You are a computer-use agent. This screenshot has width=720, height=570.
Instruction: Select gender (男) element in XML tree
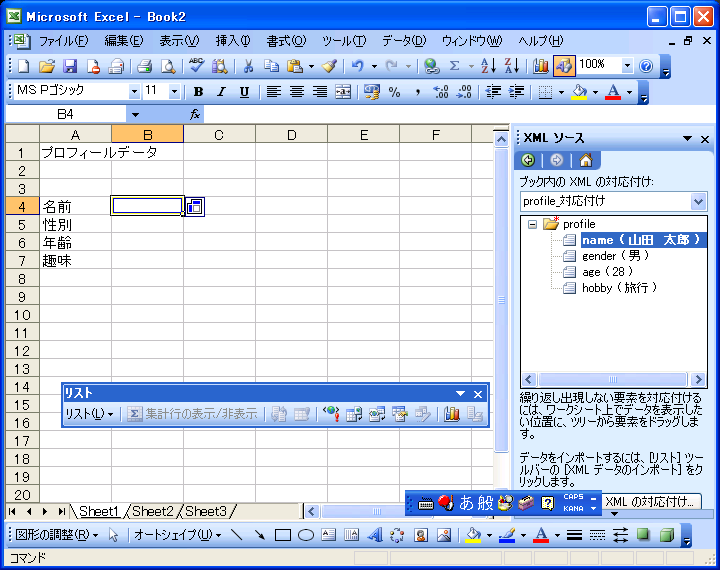pyautogui.click(x=615, y=256)
